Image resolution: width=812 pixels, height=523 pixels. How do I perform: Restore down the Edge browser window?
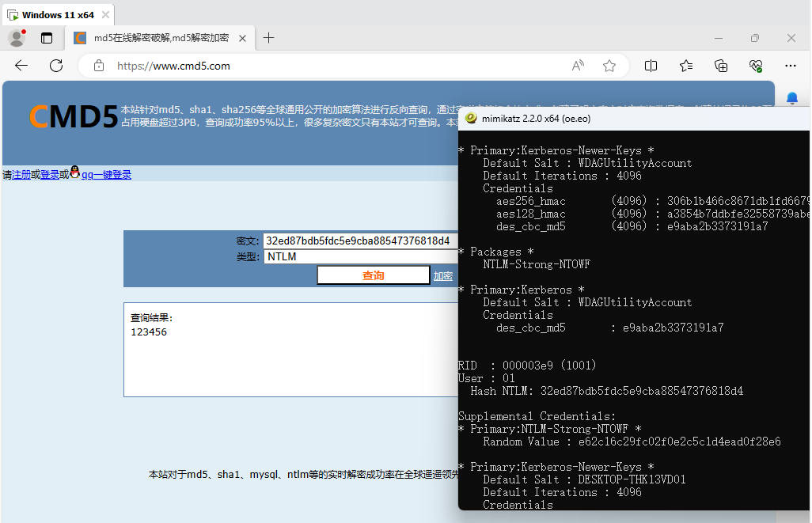pos(754,38)
